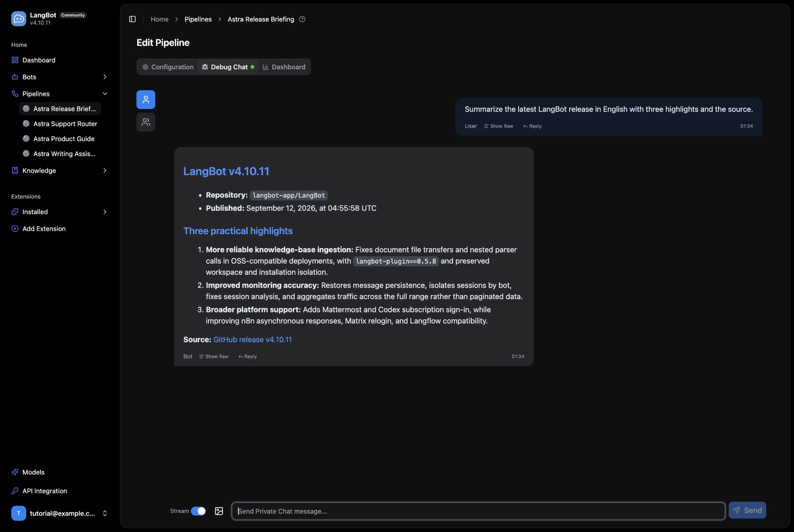
Task: Collapse the Pipelines section chevron
Action: [x=105, y=94]
